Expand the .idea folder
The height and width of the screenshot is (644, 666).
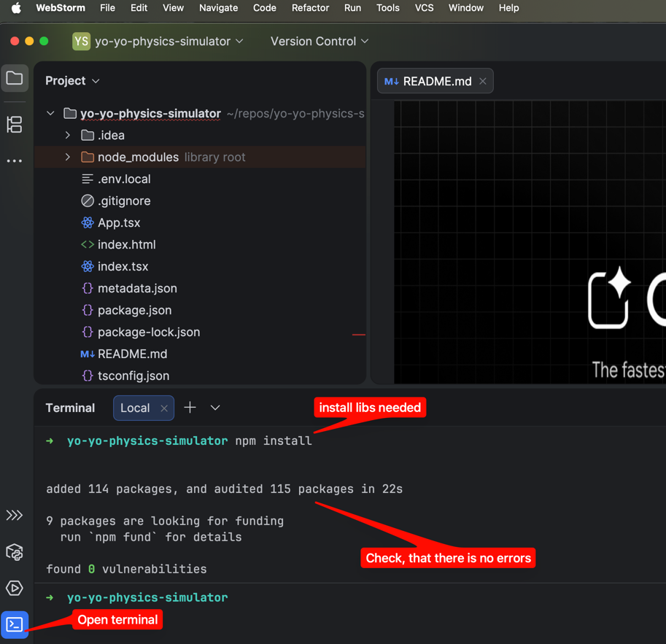pos(68,136)
